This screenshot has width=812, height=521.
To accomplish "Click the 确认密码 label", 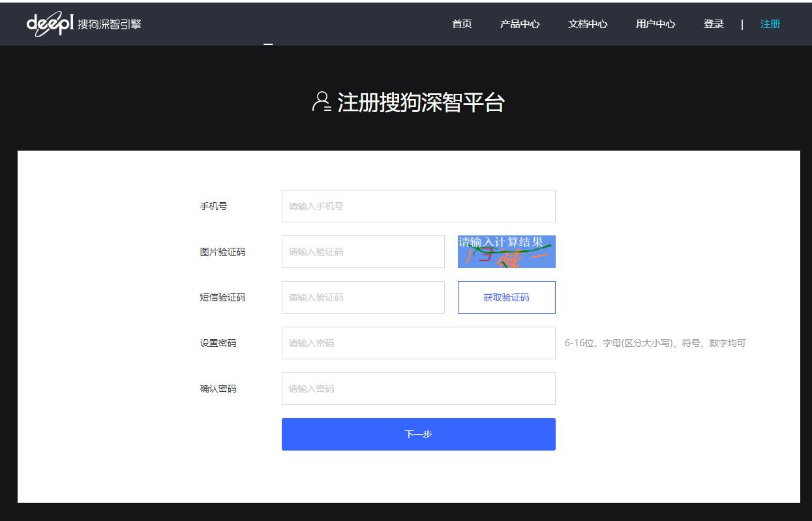I will tap(218, 389).
